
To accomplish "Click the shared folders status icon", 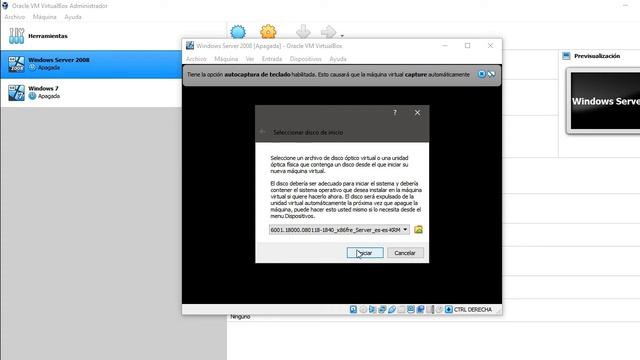I will 401,309.
